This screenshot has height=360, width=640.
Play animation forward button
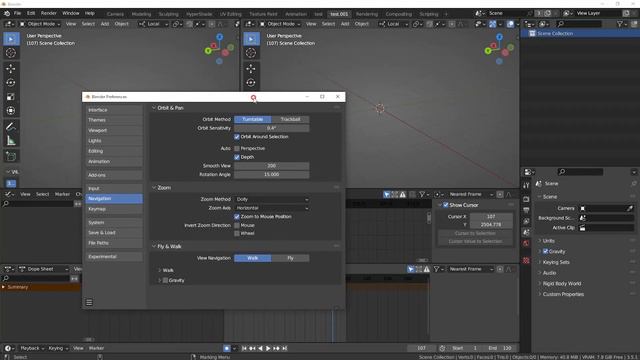pos(268,348)
